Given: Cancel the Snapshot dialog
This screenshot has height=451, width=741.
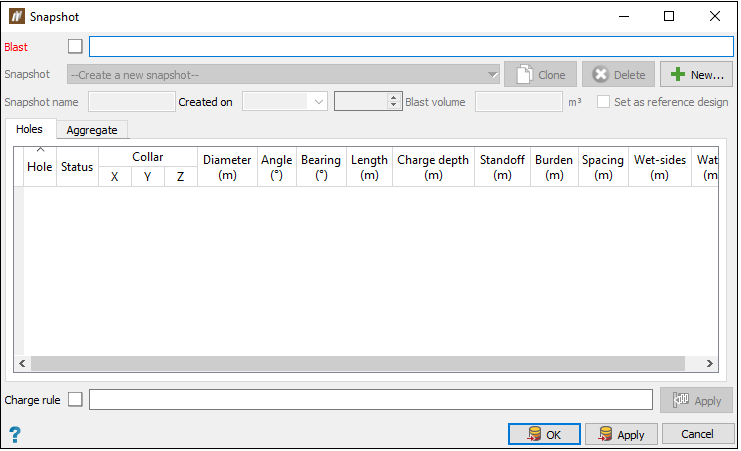Looking at the screenshot, I should [698, 434].
